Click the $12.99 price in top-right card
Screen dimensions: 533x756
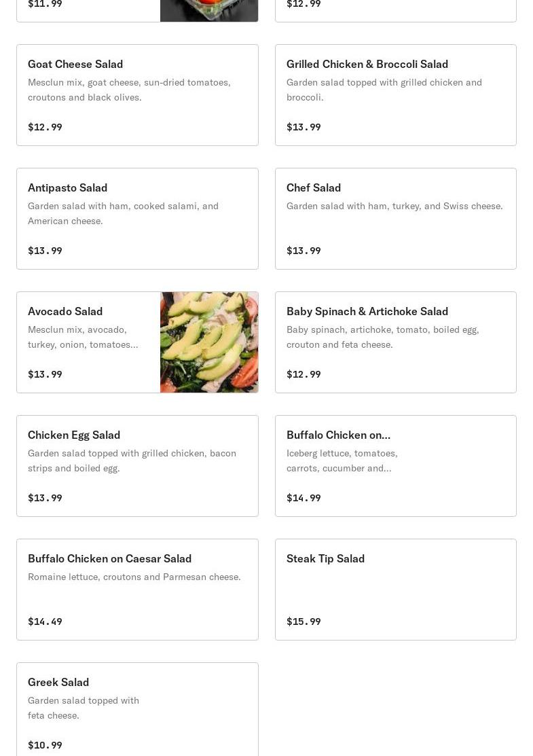point(304,4)
